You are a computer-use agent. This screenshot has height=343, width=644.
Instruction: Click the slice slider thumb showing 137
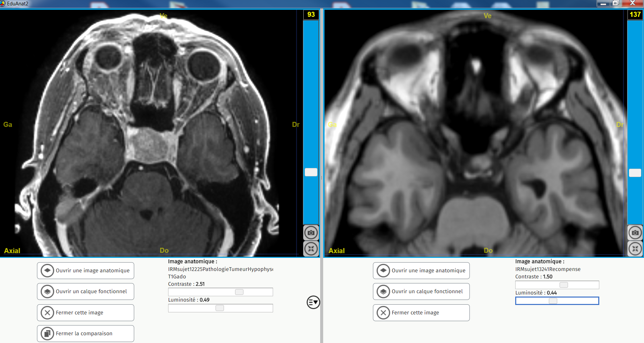coord(635,173)
